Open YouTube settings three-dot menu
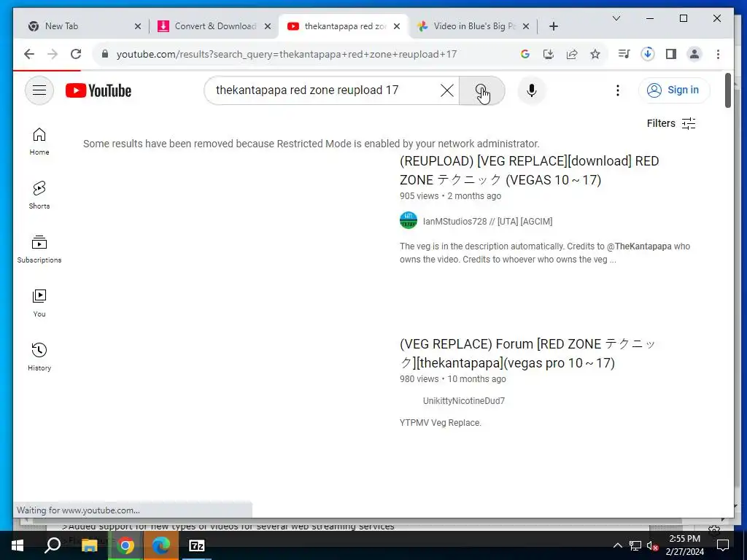 (617, 90)
